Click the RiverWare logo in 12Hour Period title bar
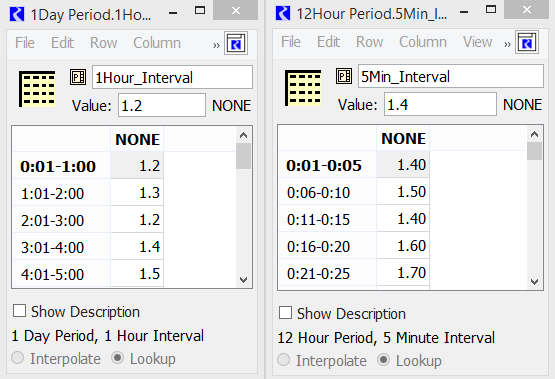555x379 pixels. [x=283, y=13]
